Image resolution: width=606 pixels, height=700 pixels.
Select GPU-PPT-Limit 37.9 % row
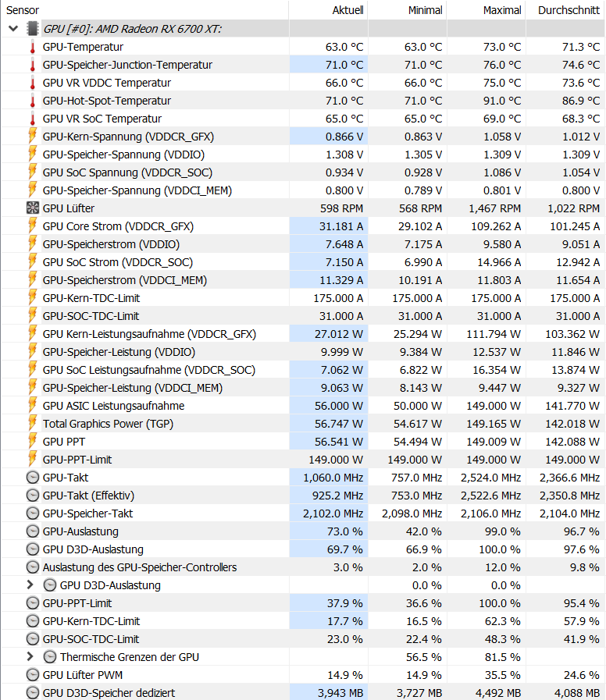302,603
